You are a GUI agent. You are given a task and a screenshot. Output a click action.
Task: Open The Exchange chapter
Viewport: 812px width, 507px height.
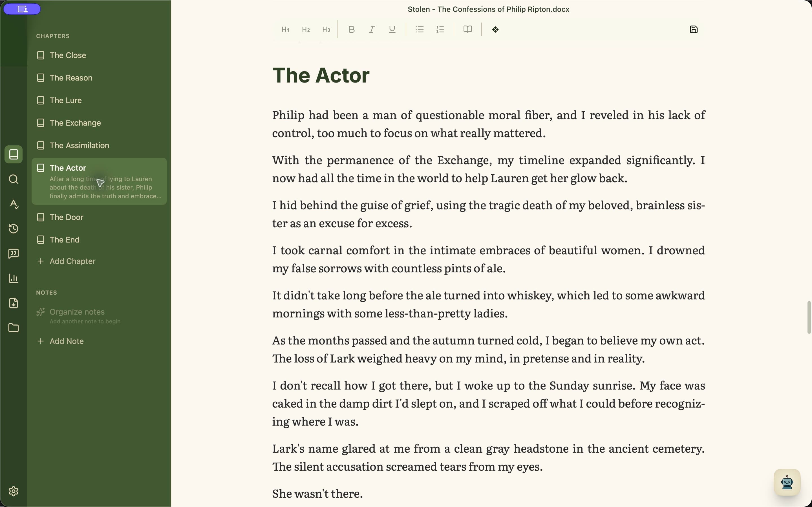pyautogui.click(x=99, y=123)
